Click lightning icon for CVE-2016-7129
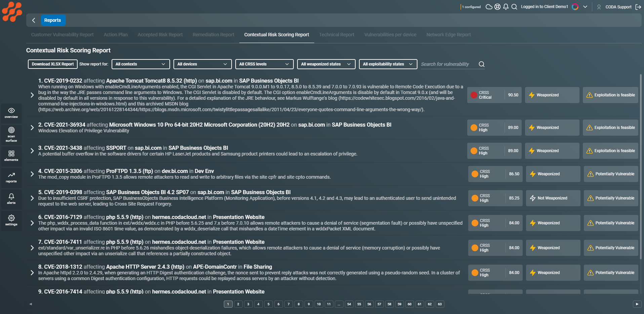The image size is (644, 314). coord(532,223)
